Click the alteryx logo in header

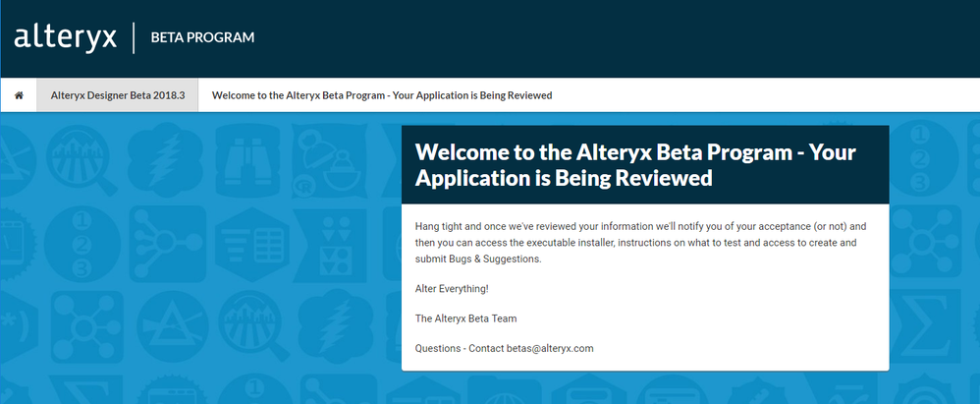pos(65,37)
